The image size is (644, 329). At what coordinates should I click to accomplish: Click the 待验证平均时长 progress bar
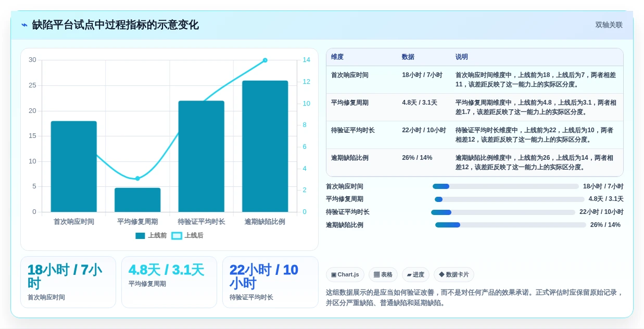click(503, 212)
